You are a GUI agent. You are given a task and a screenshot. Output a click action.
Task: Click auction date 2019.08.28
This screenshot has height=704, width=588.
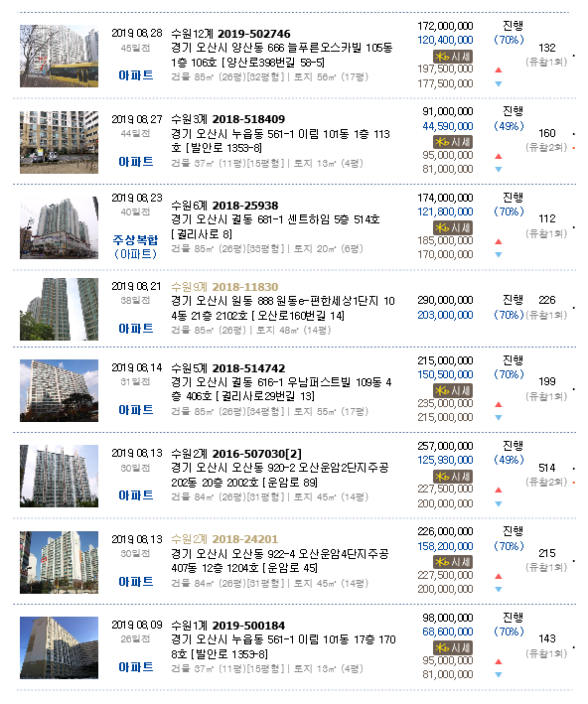point(137,33)
